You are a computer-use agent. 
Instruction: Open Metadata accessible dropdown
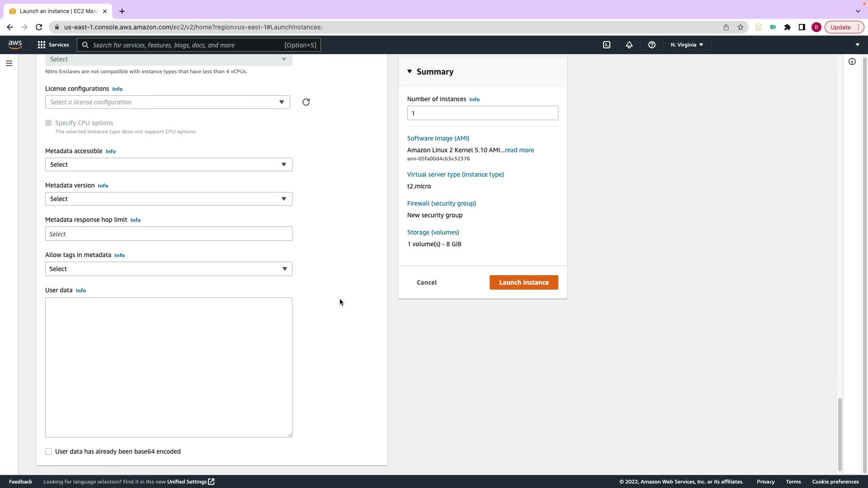pos(168,164)
